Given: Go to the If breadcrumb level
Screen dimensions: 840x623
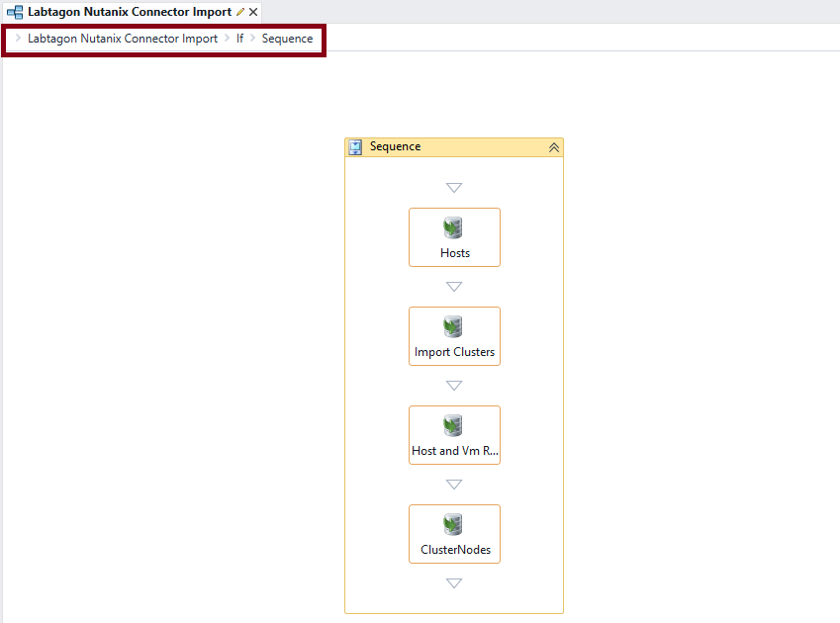Looking at the screenshot, I should [x=239, y=39].
